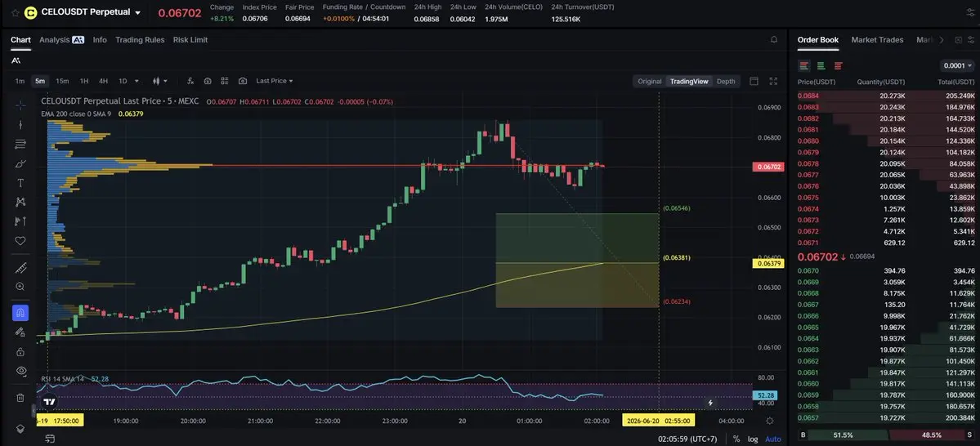The height and width of the screenshot is (446, 980).
Task: Open the object tree layers icon
Action: pos(20,429)
